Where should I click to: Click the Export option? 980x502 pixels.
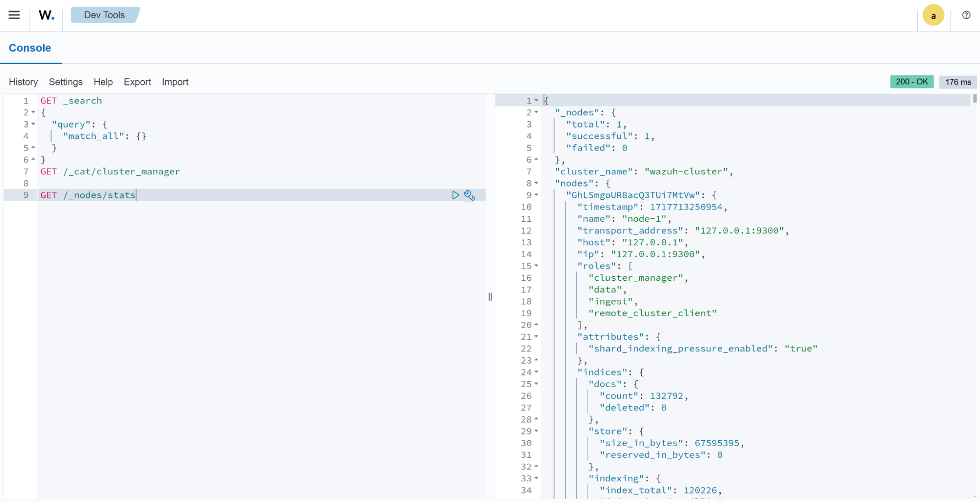(137, 82)
